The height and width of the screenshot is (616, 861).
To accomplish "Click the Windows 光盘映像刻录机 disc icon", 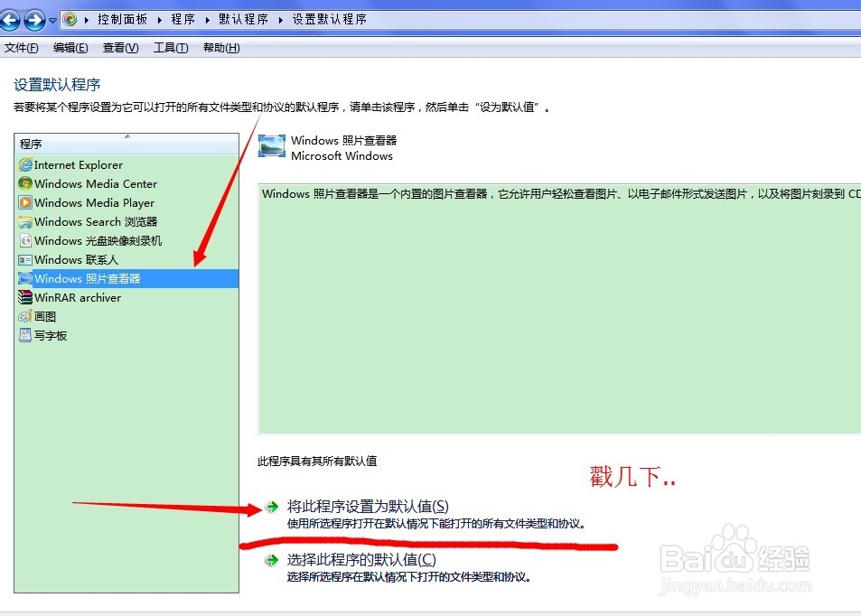I will pyautogui.click(x=25, y=240).
